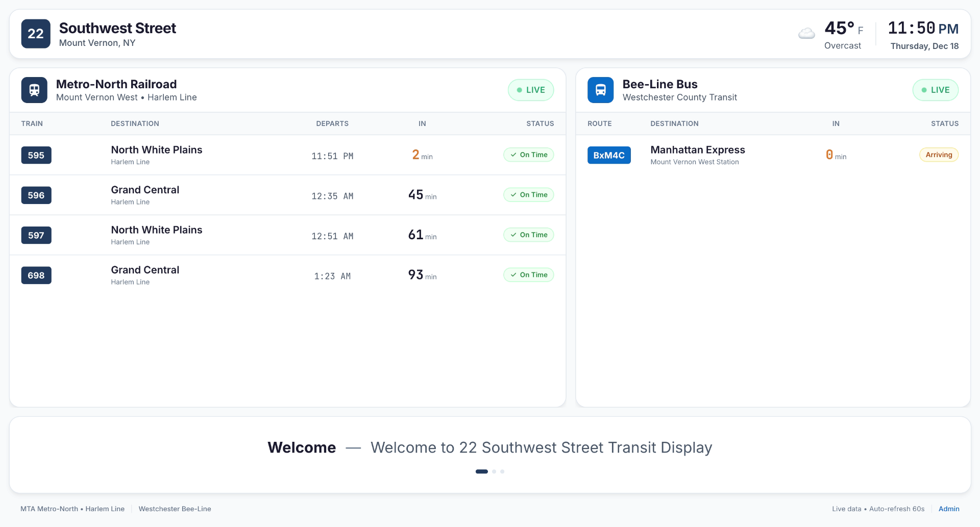Click the STATUS column header

pos(541,123)
